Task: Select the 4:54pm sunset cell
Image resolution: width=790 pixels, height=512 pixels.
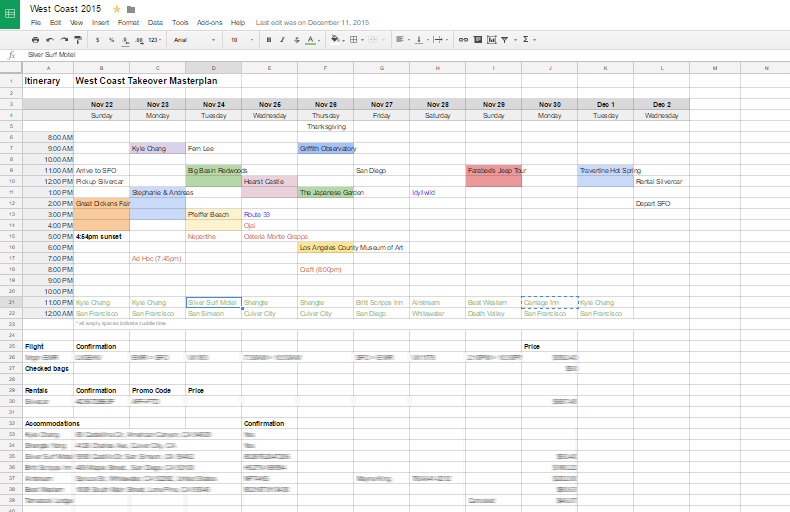Action: click(x=102, y=236)
